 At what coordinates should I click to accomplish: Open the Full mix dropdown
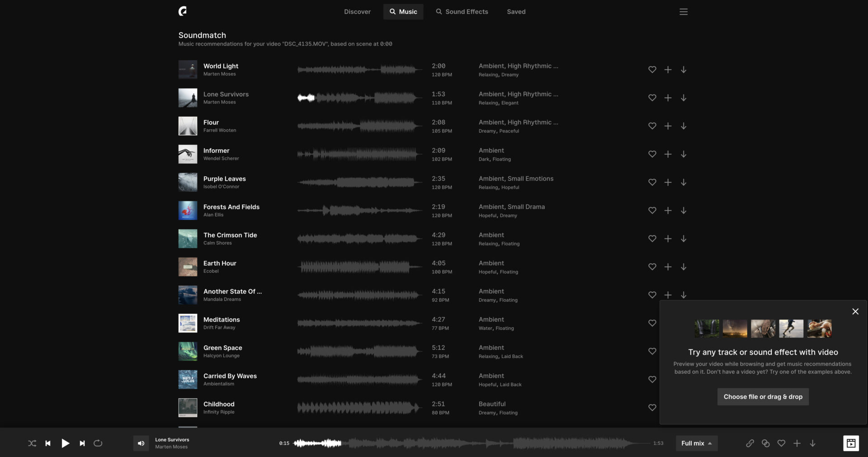click(x=697, y=443)
